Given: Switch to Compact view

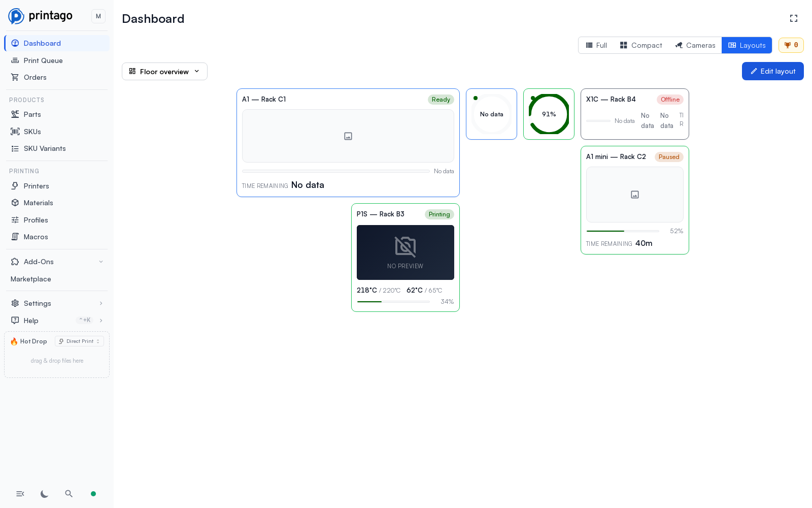Looking at the screenshot, I should point(641,45).
